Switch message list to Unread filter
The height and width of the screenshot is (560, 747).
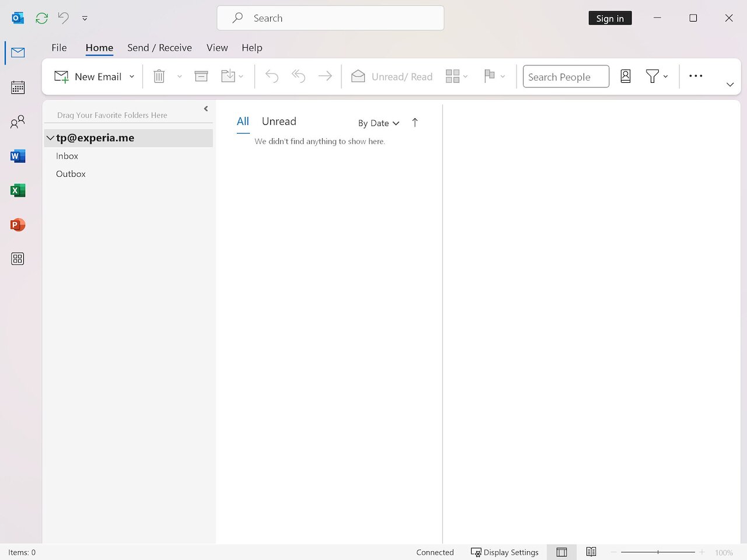pyautogui.click(x=278, y=121)
